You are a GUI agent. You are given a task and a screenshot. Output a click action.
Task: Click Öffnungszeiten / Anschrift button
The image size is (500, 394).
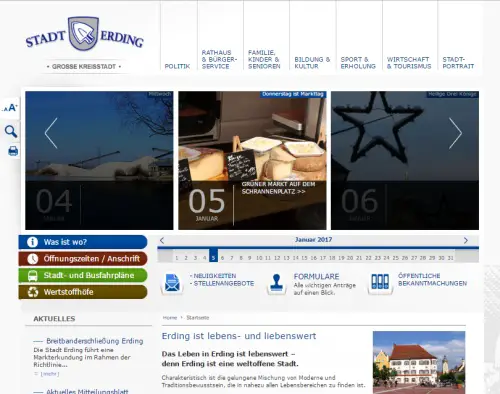(83, 259)
